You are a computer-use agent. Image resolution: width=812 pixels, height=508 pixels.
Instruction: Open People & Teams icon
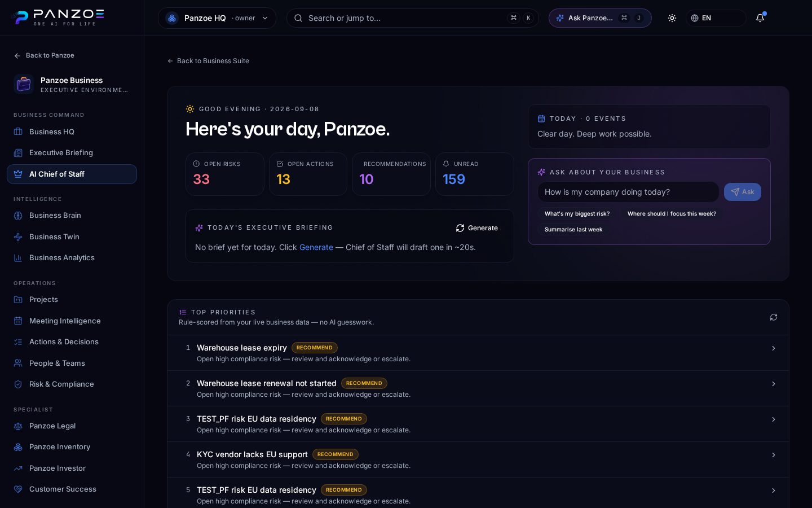pos(18,364)
